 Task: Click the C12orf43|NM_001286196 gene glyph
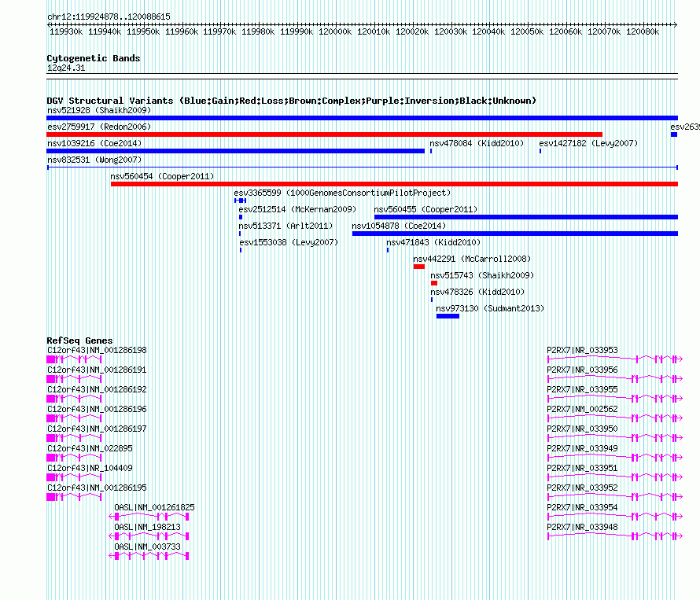(74, 418)
